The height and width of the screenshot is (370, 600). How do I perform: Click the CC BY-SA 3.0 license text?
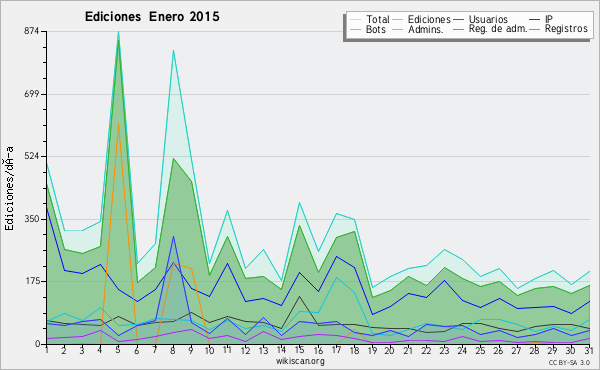click(569, 363)
